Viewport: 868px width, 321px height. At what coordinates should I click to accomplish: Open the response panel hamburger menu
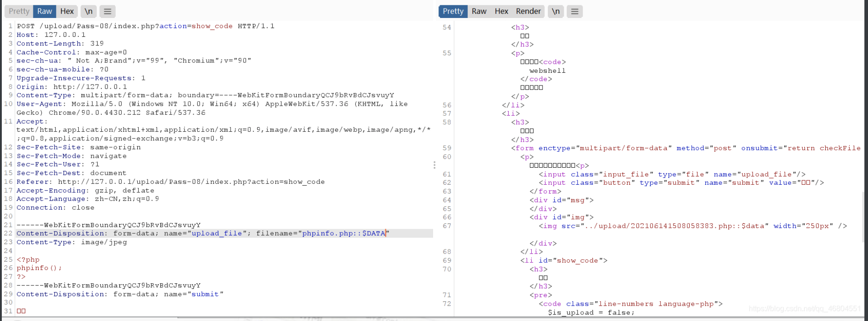coord(574,11)
